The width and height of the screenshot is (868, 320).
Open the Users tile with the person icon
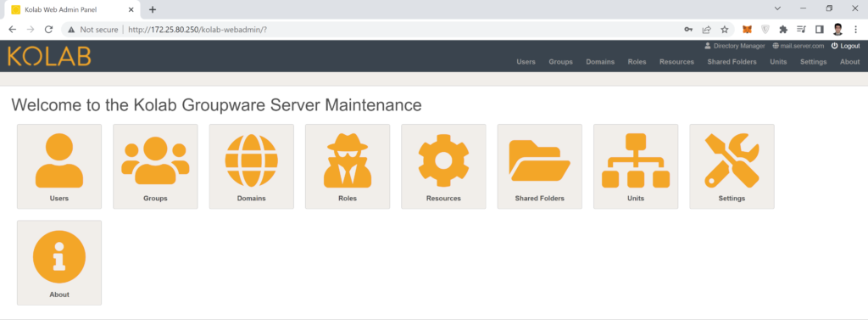pos(59,166)
